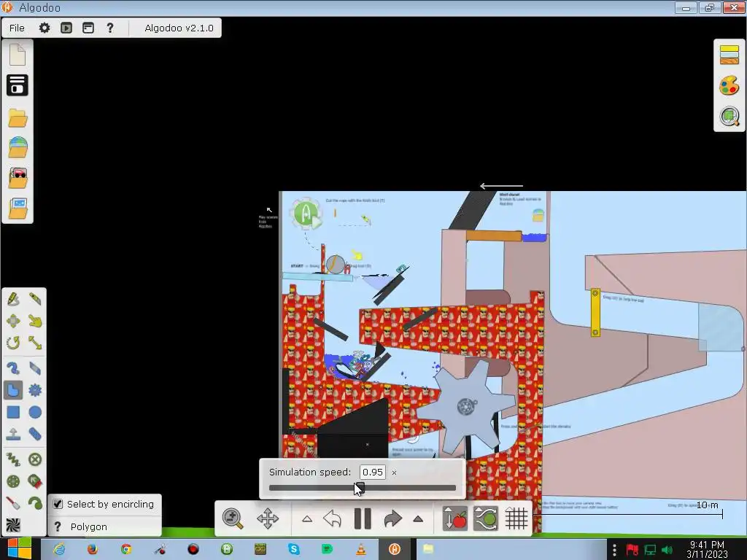Select the Drag hand tool
The height and width of the screenshot is (560, 747).
(35, 321)
